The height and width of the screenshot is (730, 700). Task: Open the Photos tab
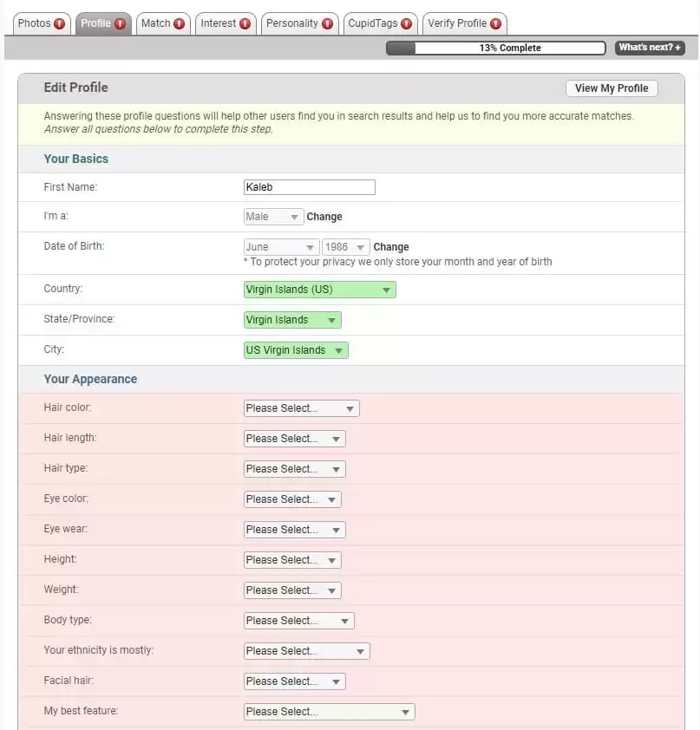coord(35,23)
